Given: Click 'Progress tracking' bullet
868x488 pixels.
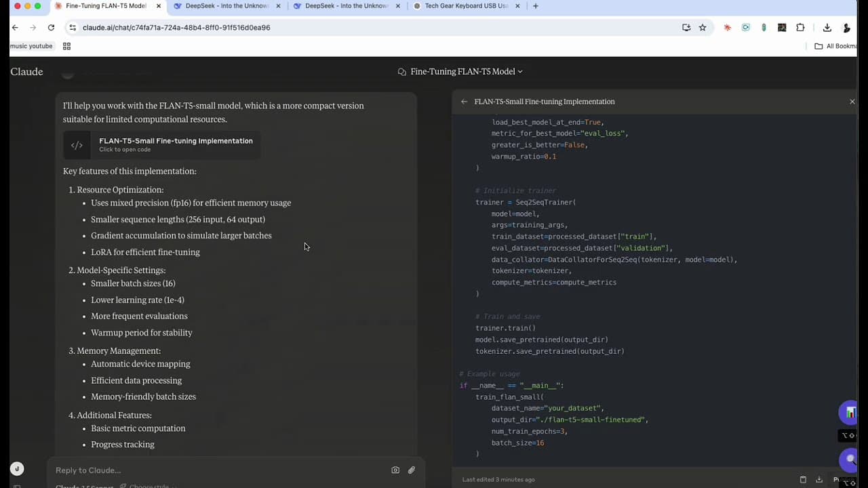Looking at the screenshot, I should 123,445.
